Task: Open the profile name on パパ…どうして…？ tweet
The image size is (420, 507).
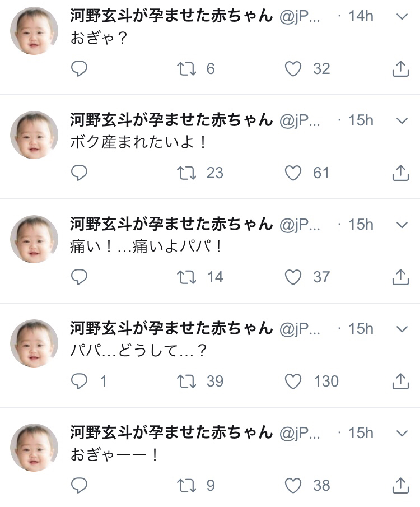Action: pos(171,328)
